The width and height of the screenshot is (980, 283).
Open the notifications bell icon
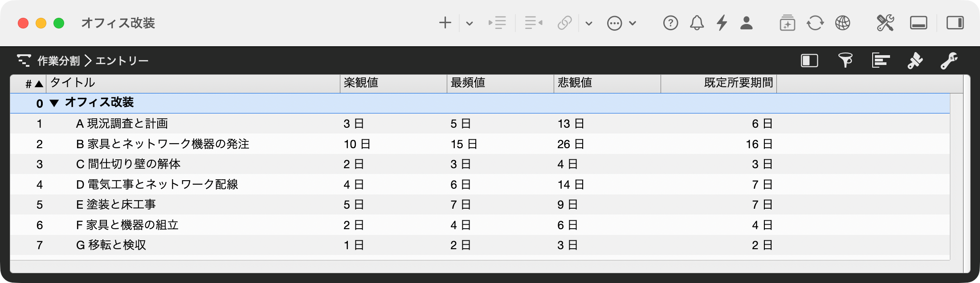point(697,23)
